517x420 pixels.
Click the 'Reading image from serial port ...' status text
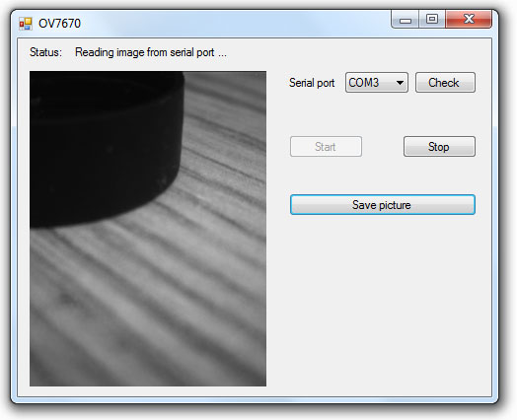tap(151, 52)
